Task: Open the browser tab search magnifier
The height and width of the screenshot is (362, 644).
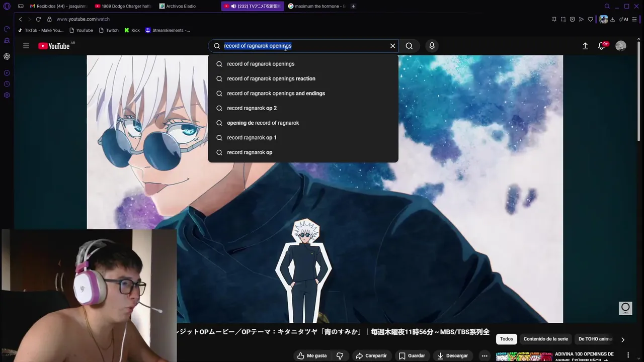Action: (x=607, y=6)
